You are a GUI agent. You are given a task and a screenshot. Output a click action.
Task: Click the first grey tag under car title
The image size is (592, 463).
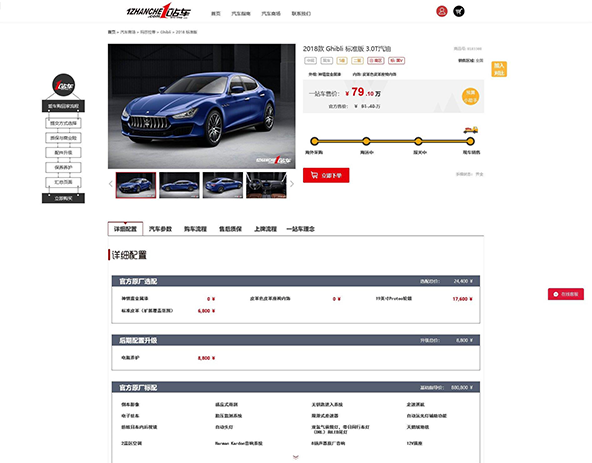pyautogui.click(x=310, y=60)
